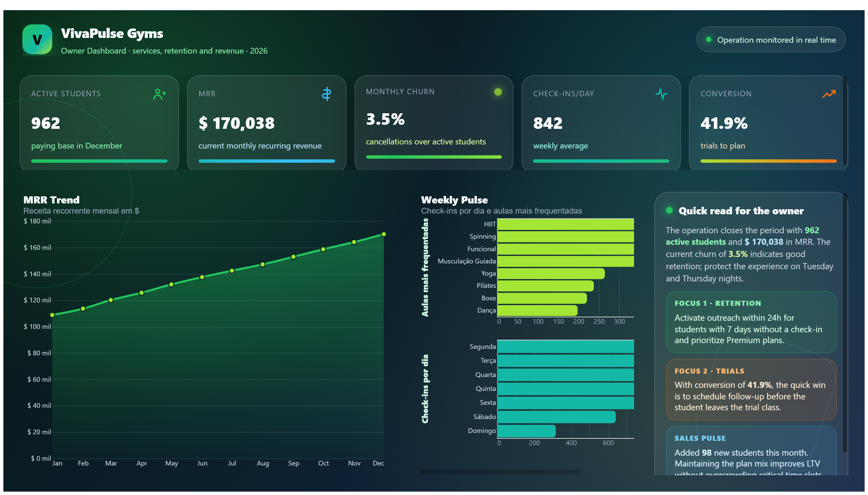Click the 41.9% value on Conversion card
The image size is (868, 495).
point(724,123)
